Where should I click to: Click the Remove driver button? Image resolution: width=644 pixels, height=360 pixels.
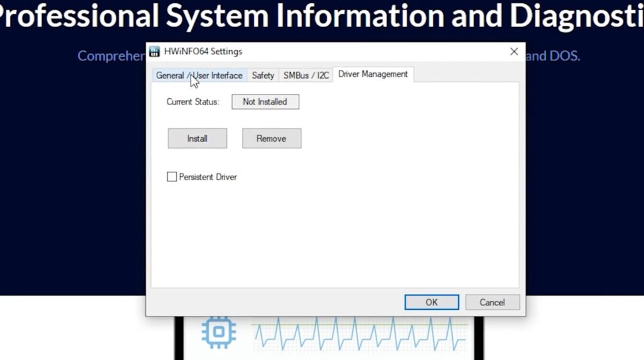pos(272,138)
